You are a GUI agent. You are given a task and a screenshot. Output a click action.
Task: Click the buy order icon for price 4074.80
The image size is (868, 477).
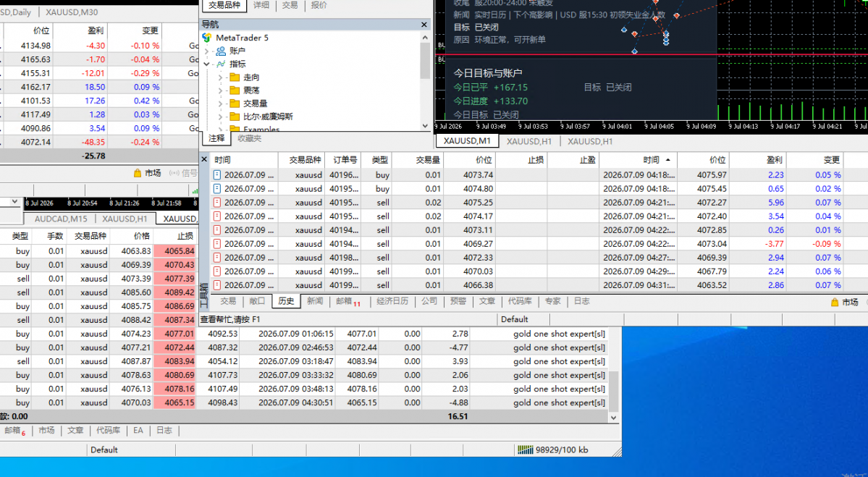pyautogui.click(x=217, y=189)
